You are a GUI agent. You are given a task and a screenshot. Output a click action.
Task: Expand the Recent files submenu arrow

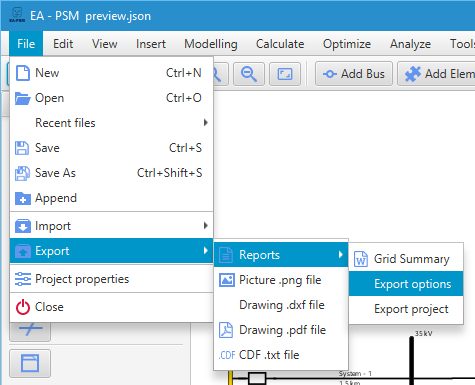(x=206, y=123)
